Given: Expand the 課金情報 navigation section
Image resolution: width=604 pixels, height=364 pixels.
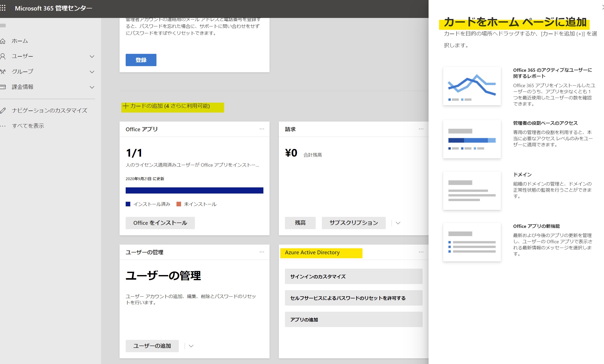Looking at the screenshot, I should click(x=92, y=87).
